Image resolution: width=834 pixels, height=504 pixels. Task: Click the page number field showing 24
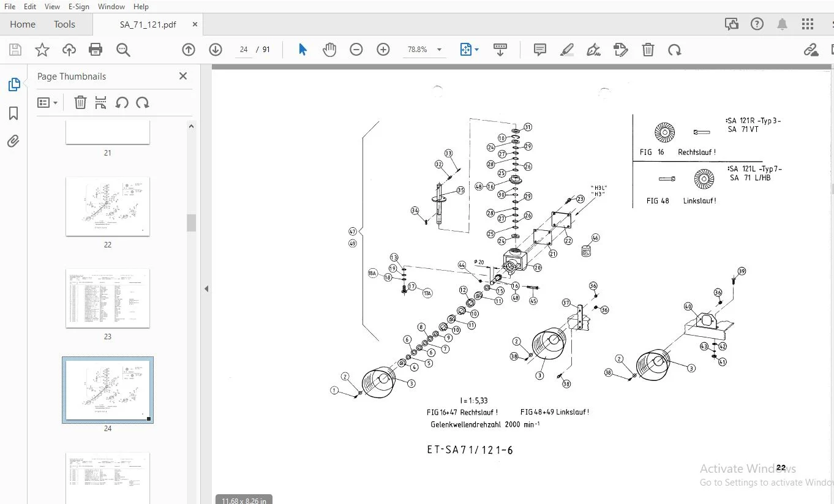pyautogui.click(x=244, y=50)
